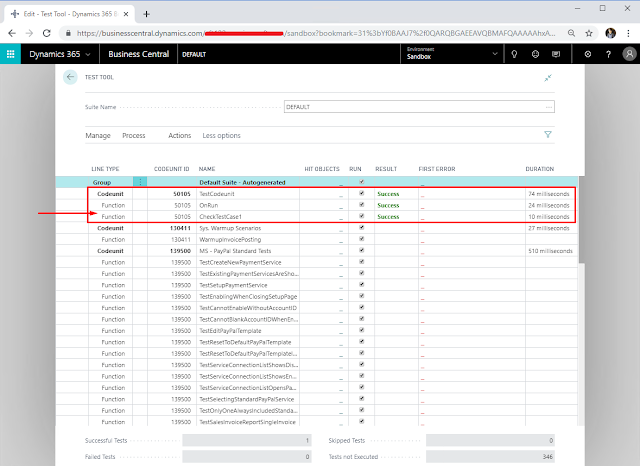Viewport: 640px width, 466px height.
Task: Open the Dynamics 365 app launcher waffle
Action: [x=10, y=54]
